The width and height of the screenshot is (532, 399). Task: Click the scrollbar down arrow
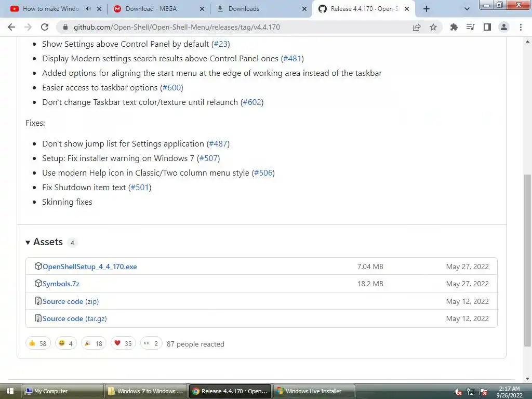point(527,379)
